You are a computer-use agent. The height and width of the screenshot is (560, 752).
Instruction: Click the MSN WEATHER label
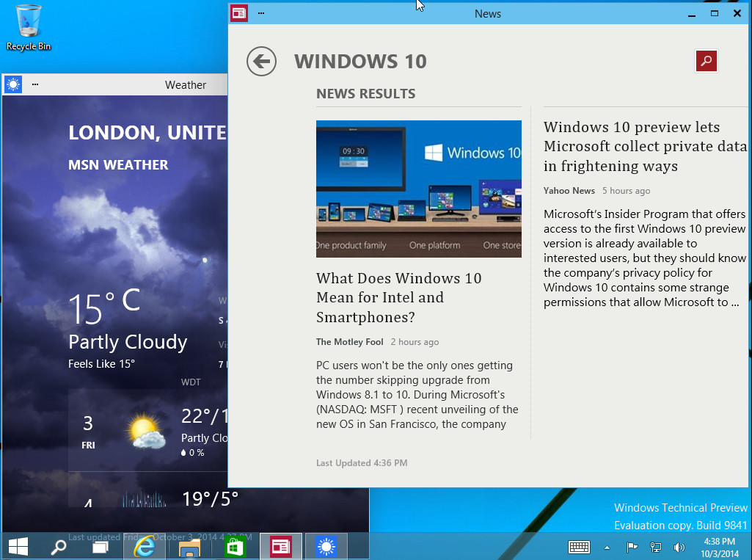tap(118, 164)
